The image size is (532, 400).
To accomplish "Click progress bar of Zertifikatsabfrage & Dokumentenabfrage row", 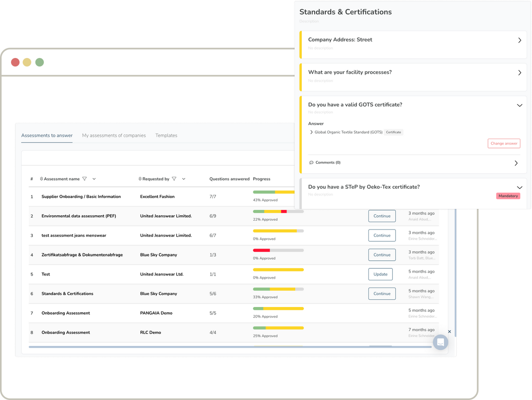I will point(278,250).
